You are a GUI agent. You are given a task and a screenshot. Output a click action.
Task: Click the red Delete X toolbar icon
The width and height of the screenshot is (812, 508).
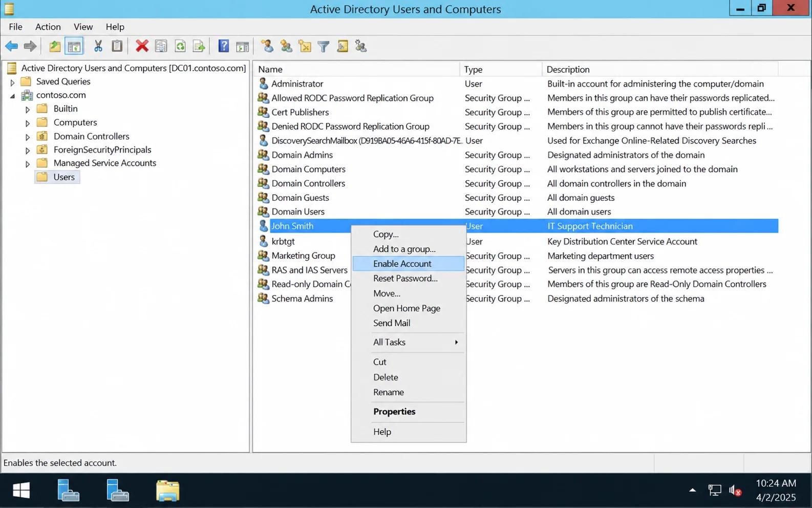coord(142,47)
